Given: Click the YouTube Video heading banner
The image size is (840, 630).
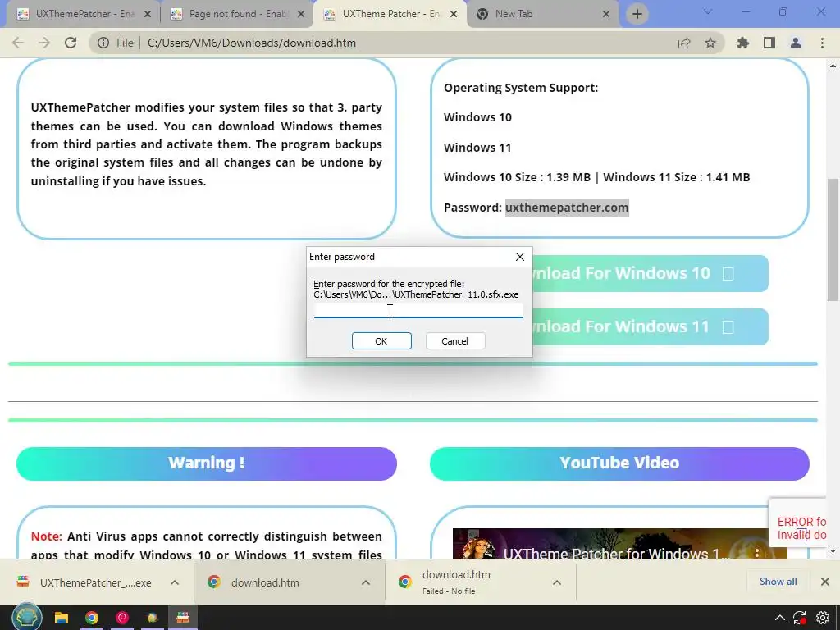Looking at the screenshot, I should pyautogui.click(x=619, y=463).
